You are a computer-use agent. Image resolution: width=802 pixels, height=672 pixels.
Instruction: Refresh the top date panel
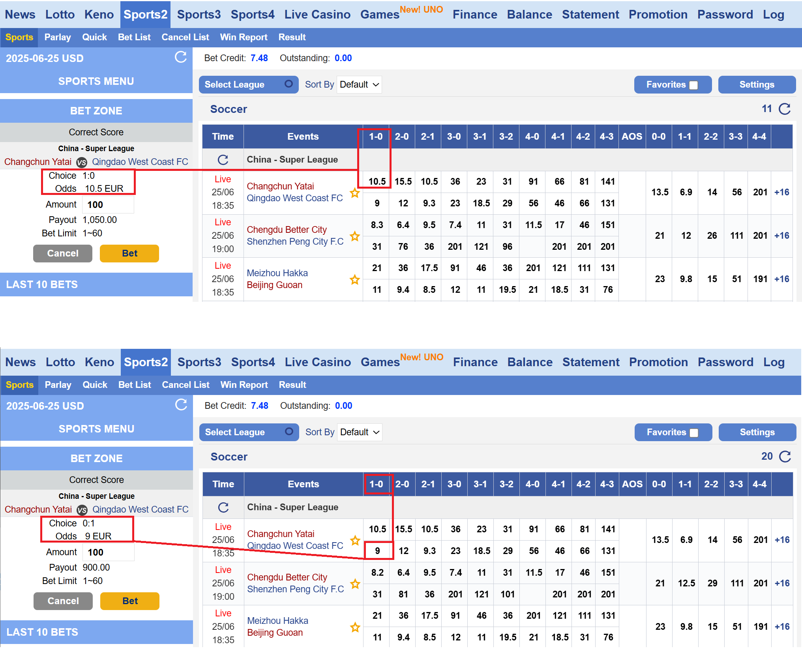(181, 57)
